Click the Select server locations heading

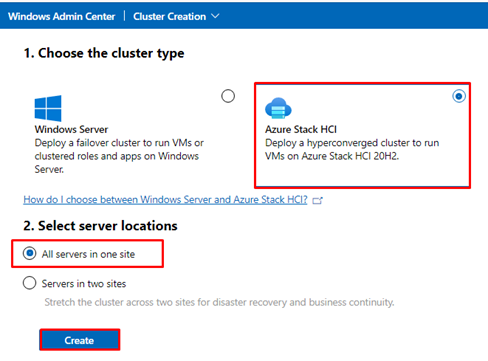[x=100, y=226]
